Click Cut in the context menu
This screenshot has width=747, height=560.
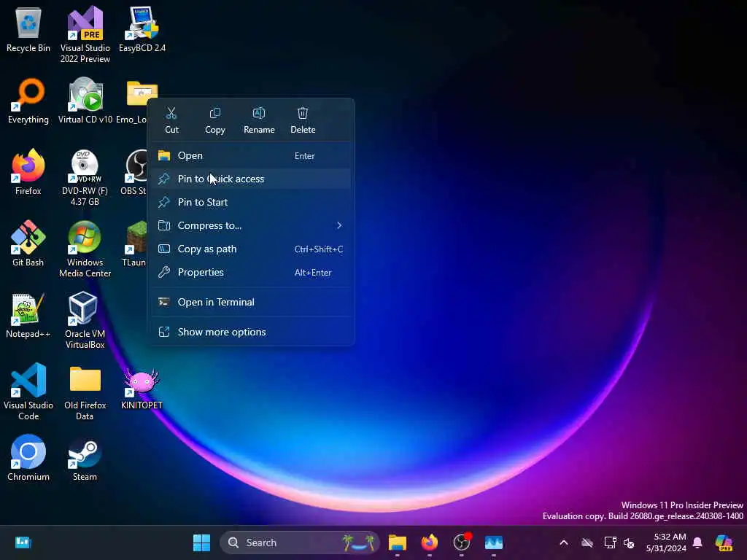(171, 120)
